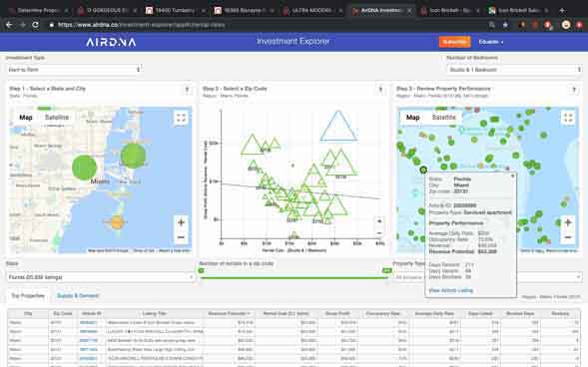588x367 pixels.
Task: Reload the page with the browser refresh icon
Action: click(x=35, y=25)
